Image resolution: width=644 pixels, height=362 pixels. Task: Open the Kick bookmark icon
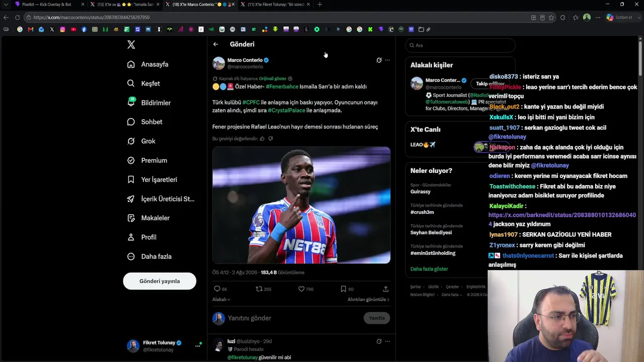click(x=370, y=29)
